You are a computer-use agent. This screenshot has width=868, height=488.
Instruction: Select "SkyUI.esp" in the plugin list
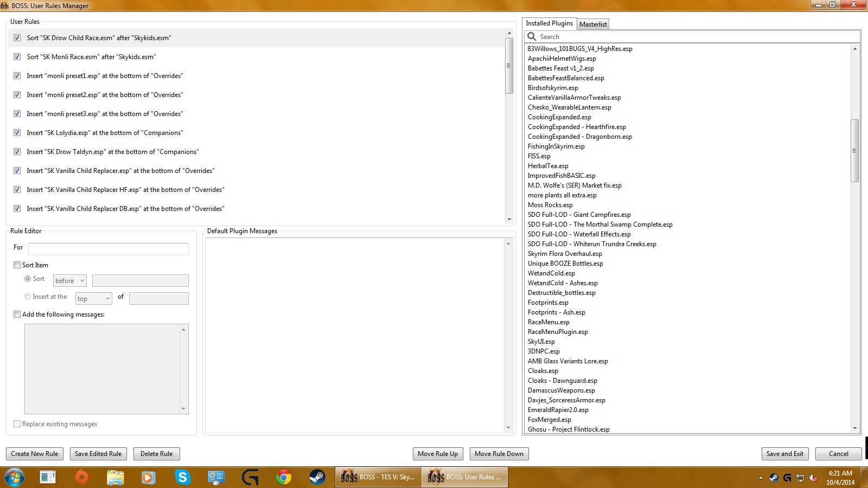(541, 342)
